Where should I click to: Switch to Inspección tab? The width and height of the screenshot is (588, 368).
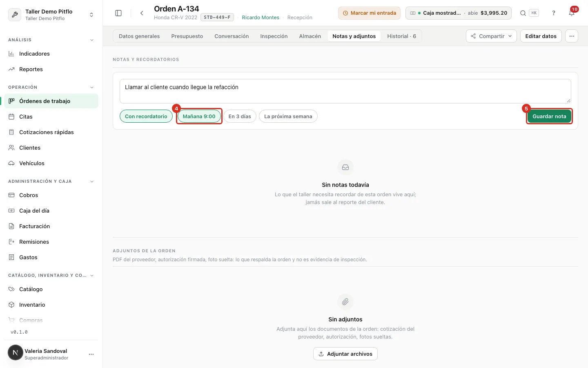click(x=274, y=36)
